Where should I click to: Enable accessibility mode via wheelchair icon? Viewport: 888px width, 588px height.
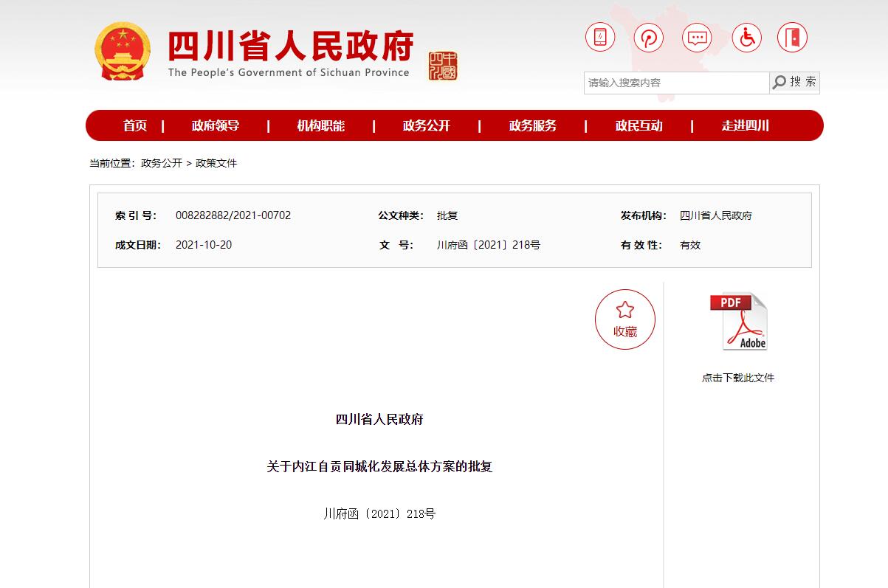746,37
